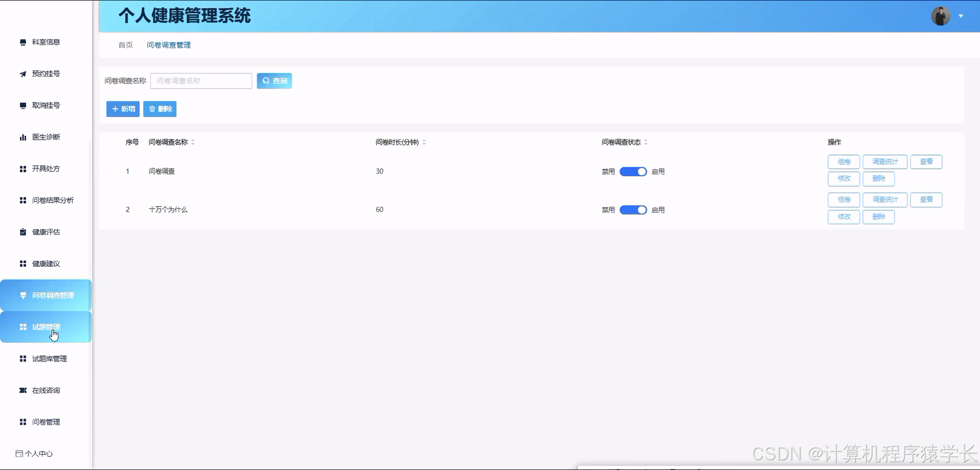Click the 删除 button beside 新增
Viewport: 980px width, 470px height.
click(160, 109)
